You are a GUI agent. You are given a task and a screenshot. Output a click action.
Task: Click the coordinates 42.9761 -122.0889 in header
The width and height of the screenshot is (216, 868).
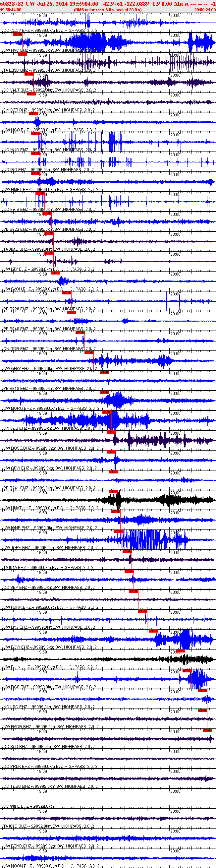pos(126,3)
